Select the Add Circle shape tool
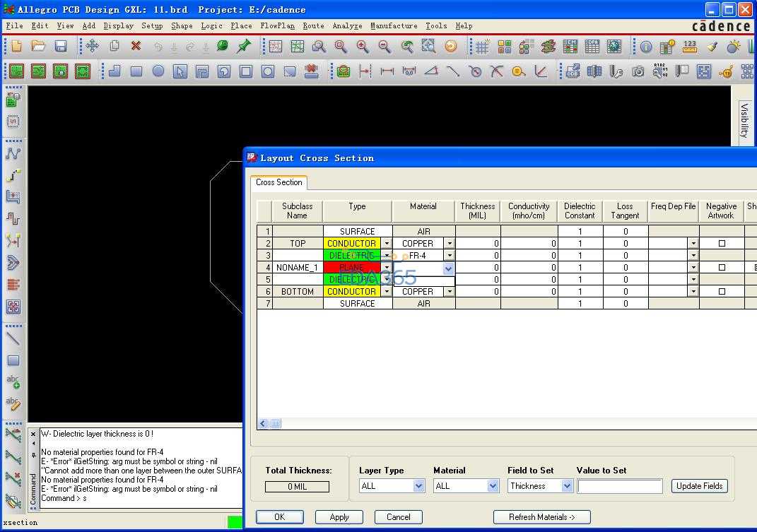The image size is (757, 532). tap(158, 71)
